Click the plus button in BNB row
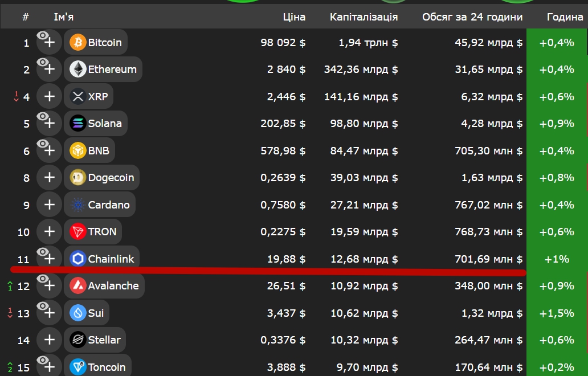The height and width of the screenshot is (376, 588). tap(49, 150)
